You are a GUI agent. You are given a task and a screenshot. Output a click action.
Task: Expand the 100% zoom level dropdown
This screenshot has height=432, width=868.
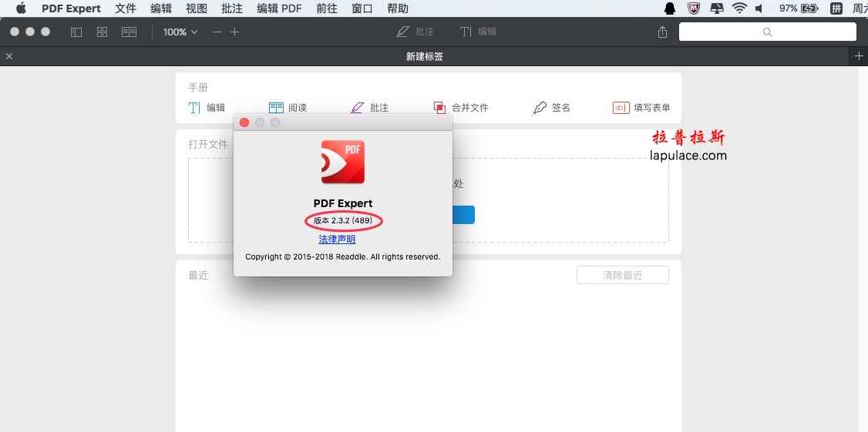180,32
